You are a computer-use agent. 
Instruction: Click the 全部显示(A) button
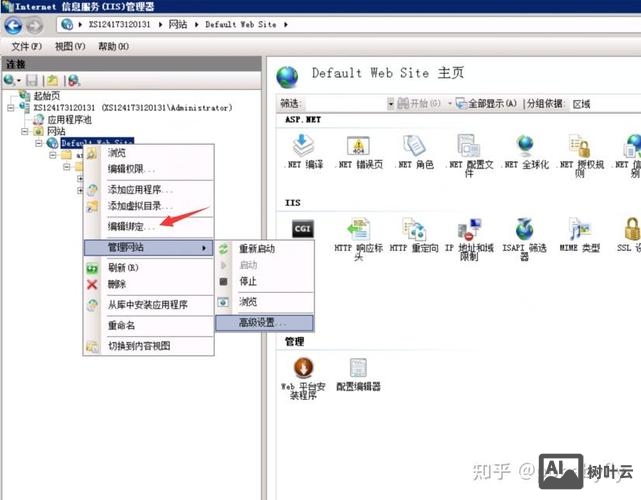[486, 104]
